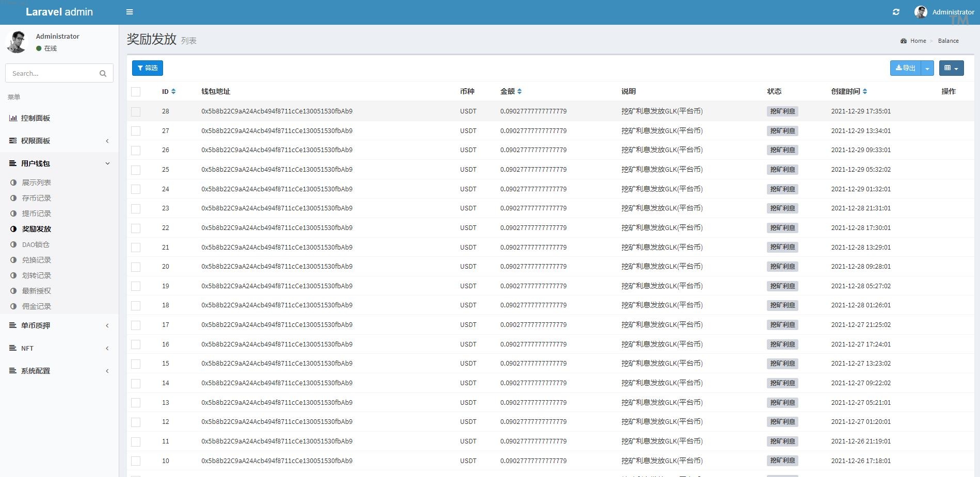Image resolution: width=980 pixels, height=477 pixels.
Task: Open 提币记录 in the sidebar
Action: coord(36,213)
